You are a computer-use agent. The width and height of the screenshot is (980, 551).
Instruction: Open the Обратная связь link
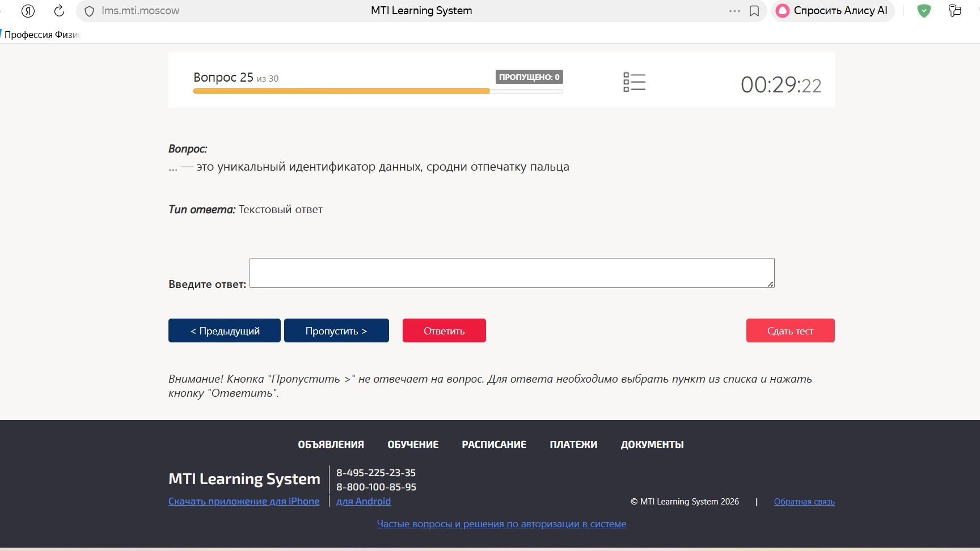804,502
